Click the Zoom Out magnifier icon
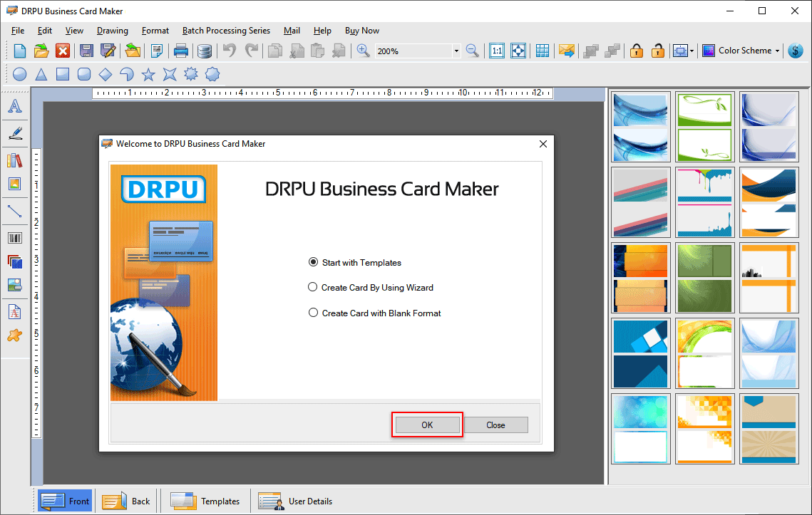The image size is (812, 515). pyautogui.click(x=472, y=51)
